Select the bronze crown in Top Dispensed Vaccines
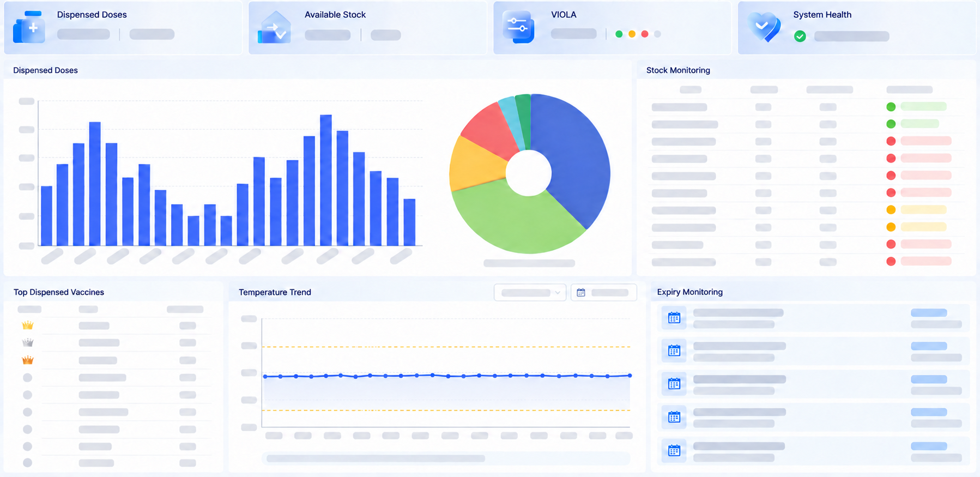980x477 pixels. (28, 360)
